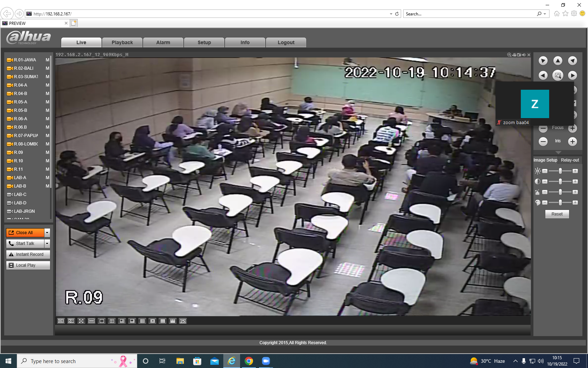Move the PTZ camera up
The image size is (588, 368).
point(558,61)
